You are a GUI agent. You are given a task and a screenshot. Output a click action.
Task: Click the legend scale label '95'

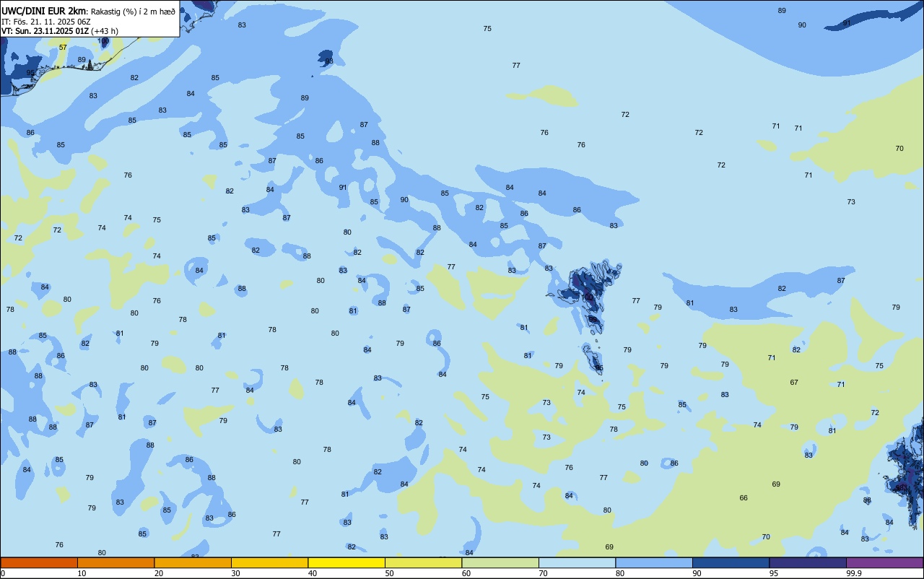tap(774, 573)
